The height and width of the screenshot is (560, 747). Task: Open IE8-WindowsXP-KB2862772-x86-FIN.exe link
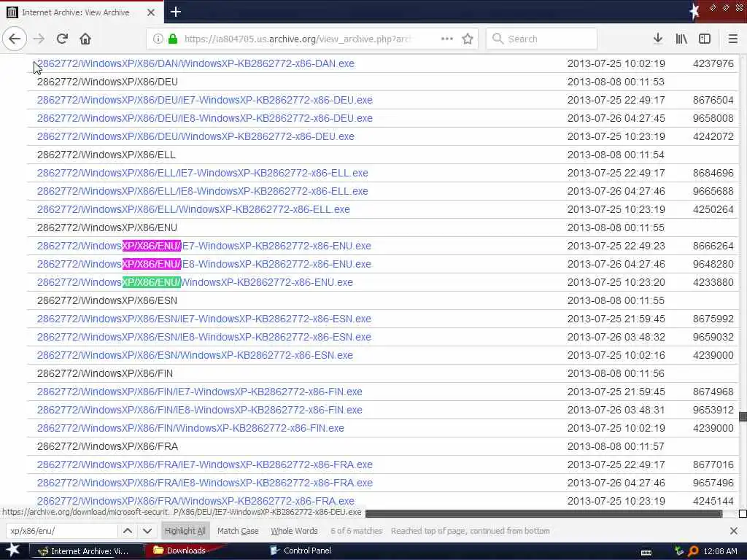click(200, 410)
